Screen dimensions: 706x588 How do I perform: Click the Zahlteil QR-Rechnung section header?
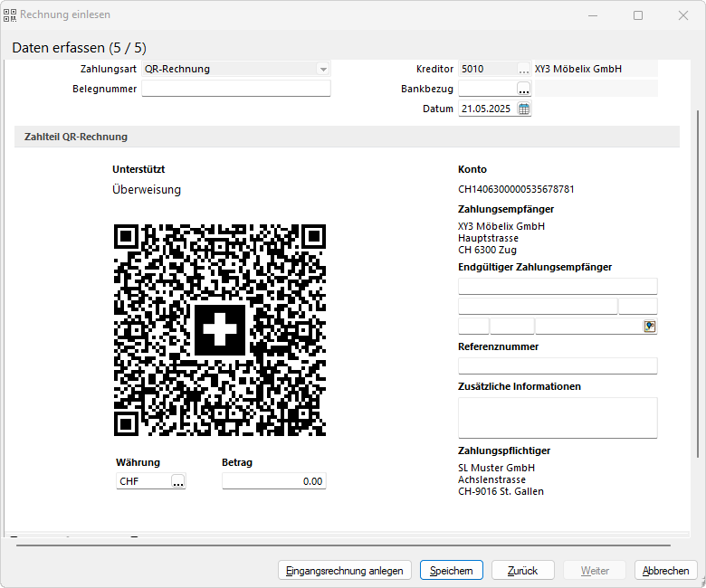coord(347,137)
